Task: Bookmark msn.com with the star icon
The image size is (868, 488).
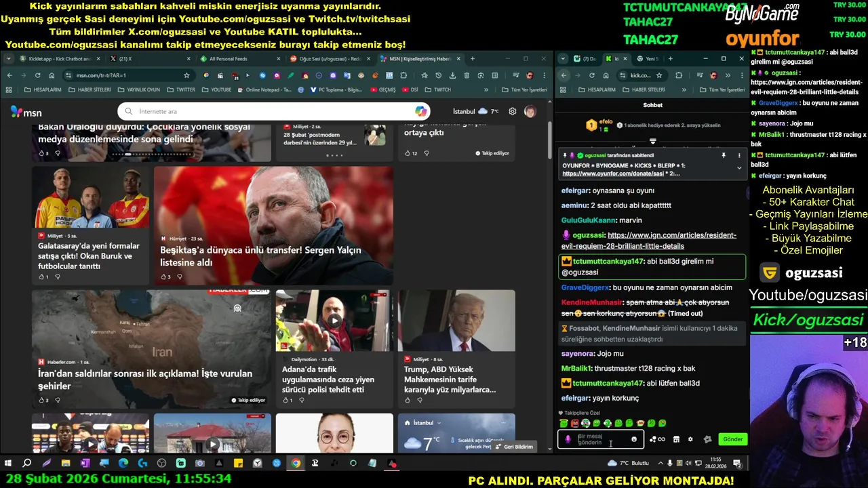Action: [186, 75]
